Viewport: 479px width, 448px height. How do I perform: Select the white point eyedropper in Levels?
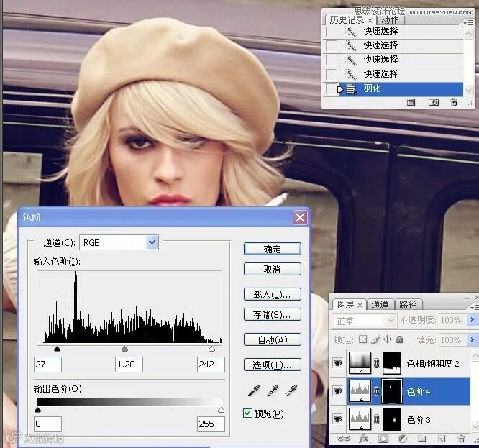(x=291, y=390)
